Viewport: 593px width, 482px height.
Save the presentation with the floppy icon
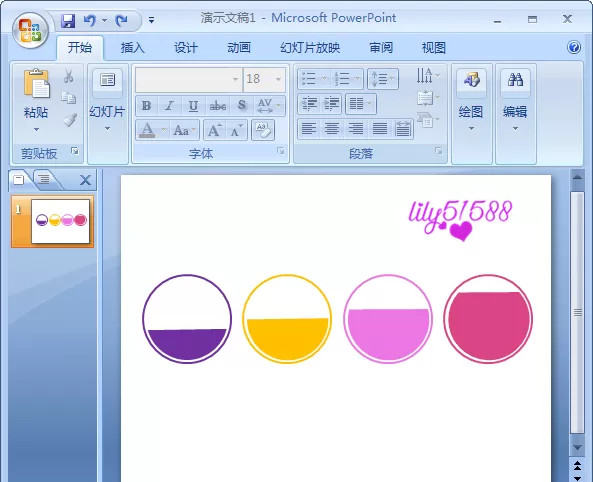[68, 20]
